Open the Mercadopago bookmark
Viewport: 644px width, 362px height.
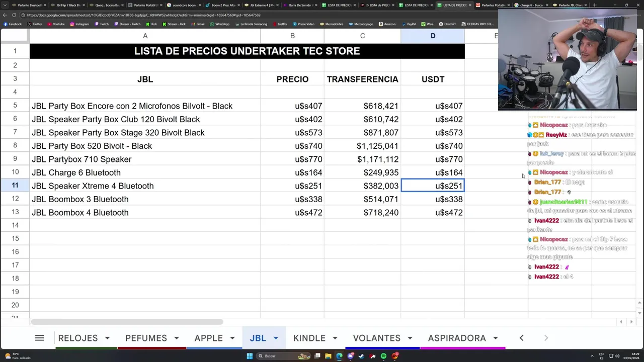[x=361, y=24]
